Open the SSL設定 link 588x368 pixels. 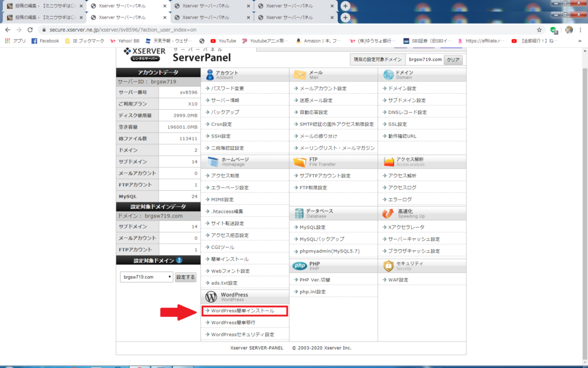[397, 124]
